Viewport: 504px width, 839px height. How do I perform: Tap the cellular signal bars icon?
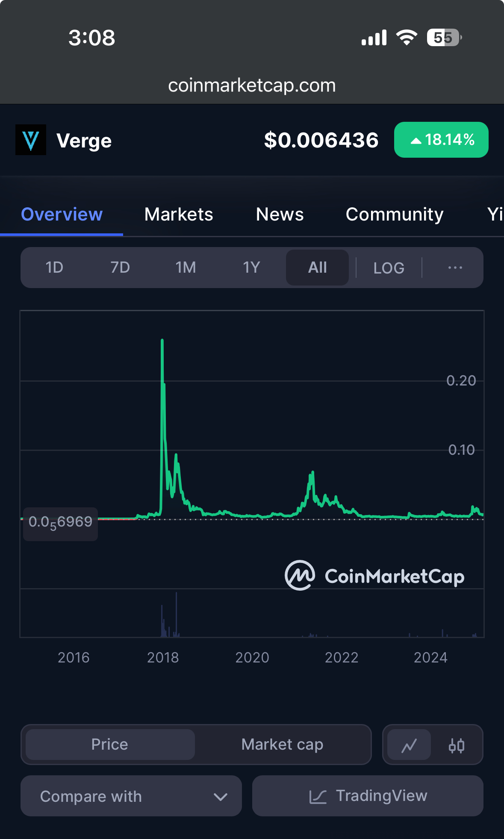(x=374, y=38)
